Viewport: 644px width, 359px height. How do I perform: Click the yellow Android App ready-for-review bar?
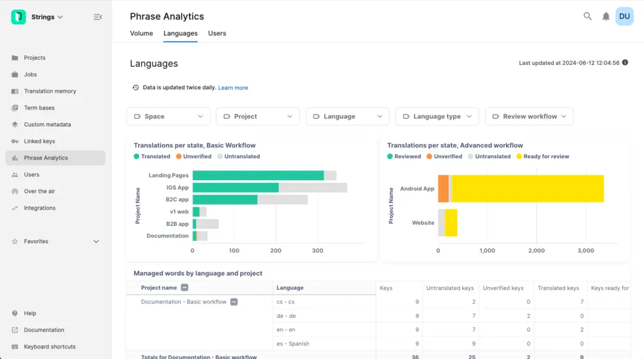pos(528,189)
